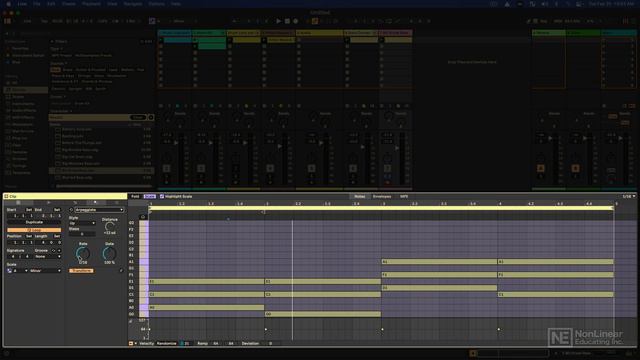The height and width of the screenshot is (360, 640).
Task: Open the Transform tools tab icon
Action: 95,202
